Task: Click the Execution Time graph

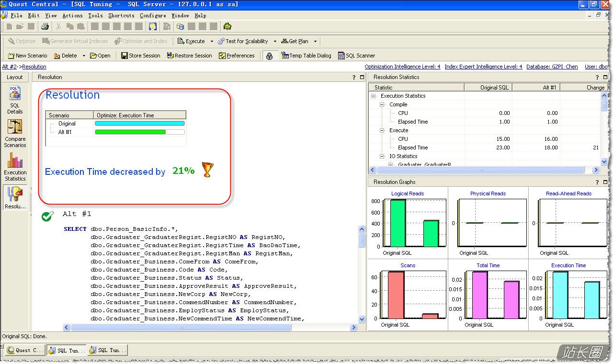Action: click(x=569, y=295)
